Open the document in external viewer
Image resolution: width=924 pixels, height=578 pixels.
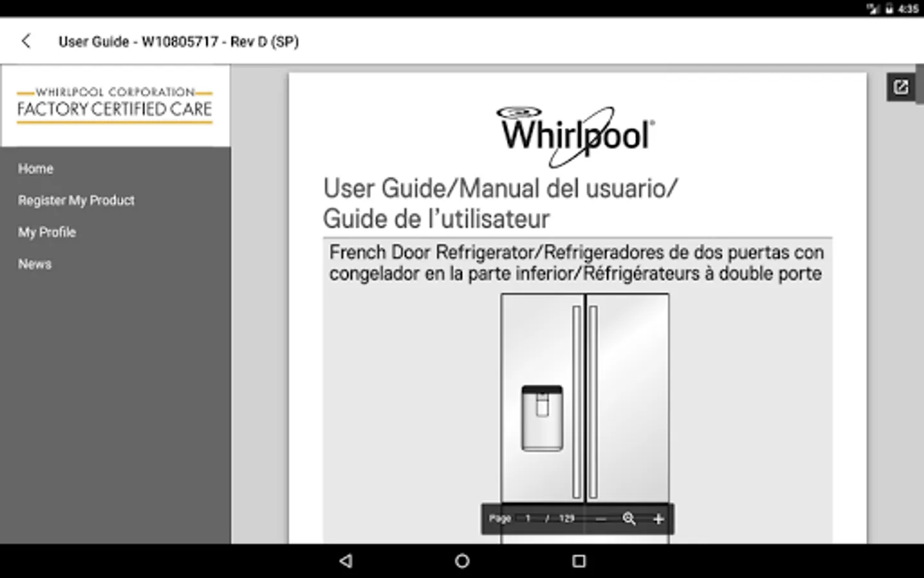click(901, 87)
